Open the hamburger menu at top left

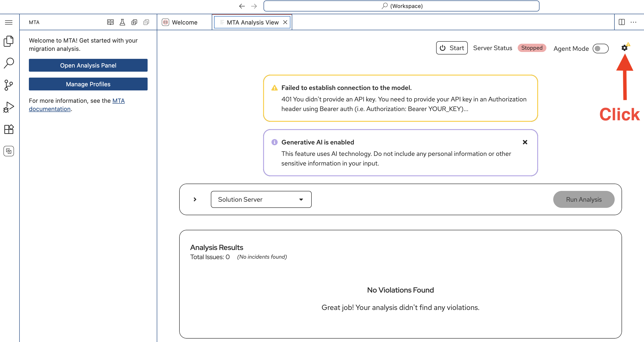coord(9,22)
